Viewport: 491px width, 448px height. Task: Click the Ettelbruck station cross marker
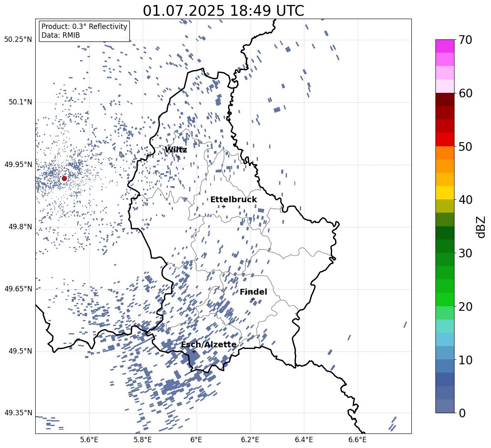click(x=224, y=206)
